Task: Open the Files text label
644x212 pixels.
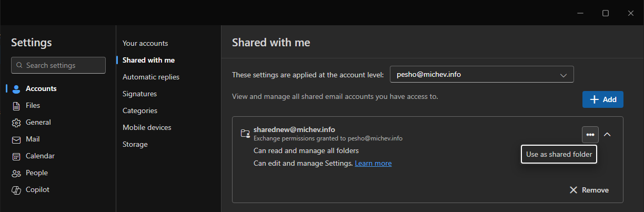Action: pos(33,106)
